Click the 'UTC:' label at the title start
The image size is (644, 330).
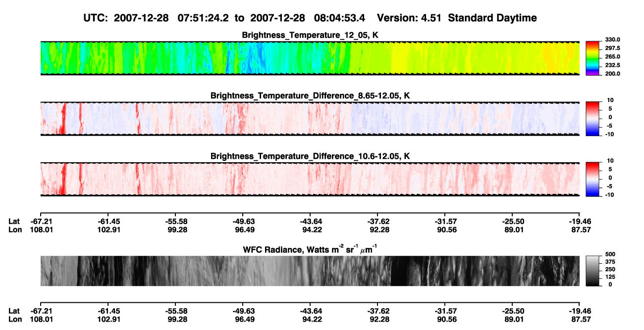96,18
